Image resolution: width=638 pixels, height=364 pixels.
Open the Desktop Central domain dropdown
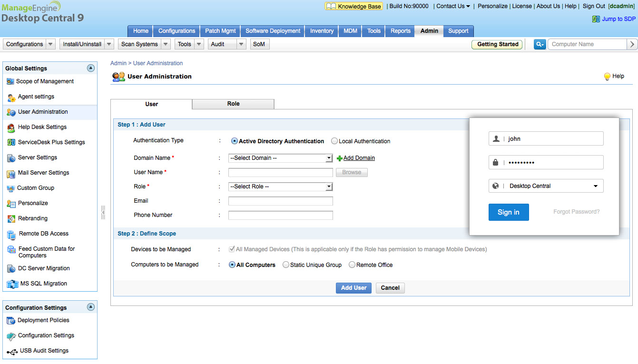click(x=546, y=186)
